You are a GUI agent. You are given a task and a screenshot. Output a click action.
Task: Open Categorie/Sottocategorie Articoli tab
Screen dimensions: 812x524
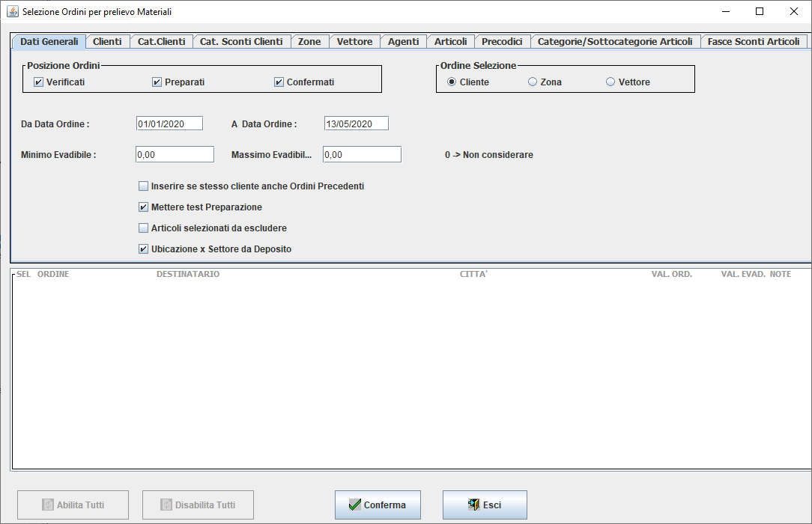[615, 42]
